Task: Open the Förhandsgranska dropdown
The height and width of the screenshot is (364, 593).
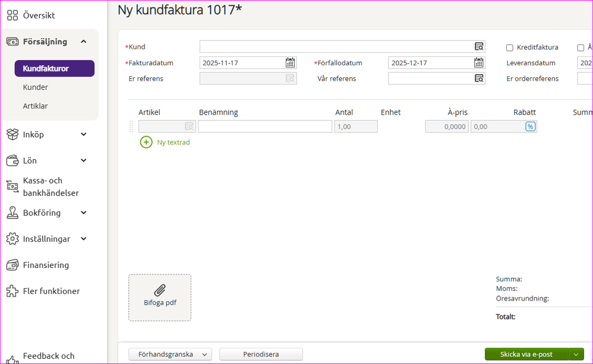Action: (x=170, y=354)
